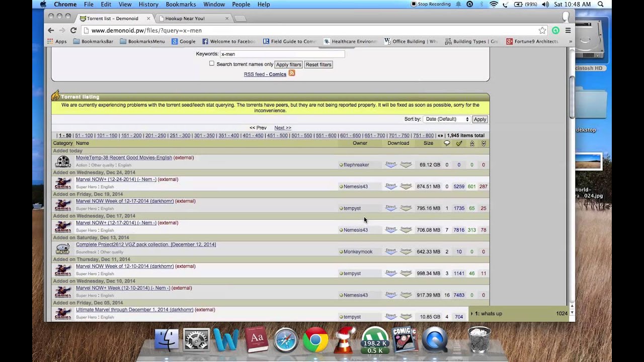Sort by completed checkmark column icon
This screenshot has width=644, height=362.
click(459, 143)
